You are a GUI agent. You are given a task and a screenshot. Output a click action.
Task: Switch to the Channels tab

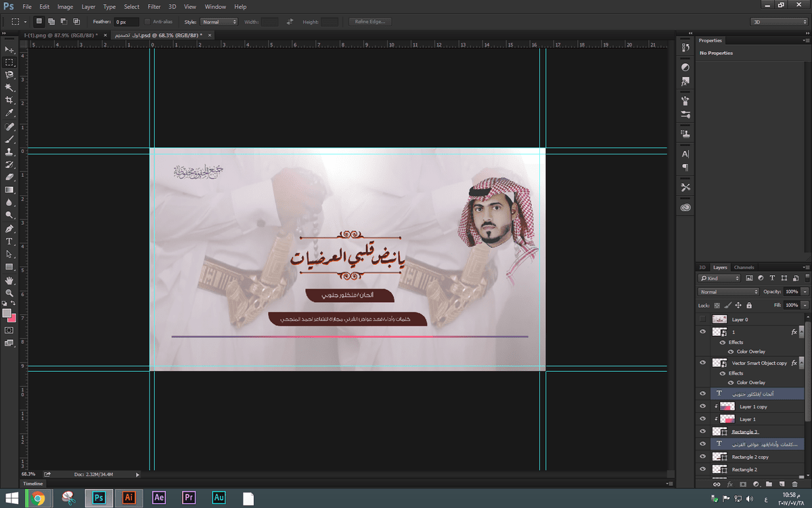[x=744, y=268]
